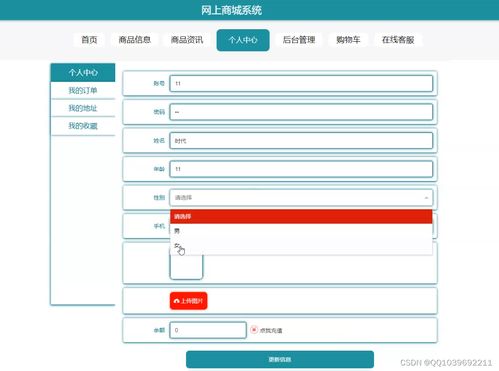Open 我的订单 in the sidebar

83,90
